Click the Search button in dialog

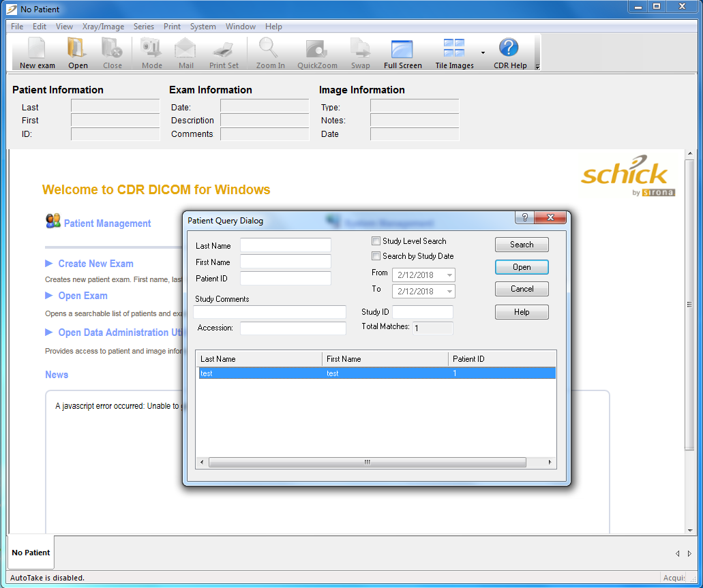(x=522, y=245)
